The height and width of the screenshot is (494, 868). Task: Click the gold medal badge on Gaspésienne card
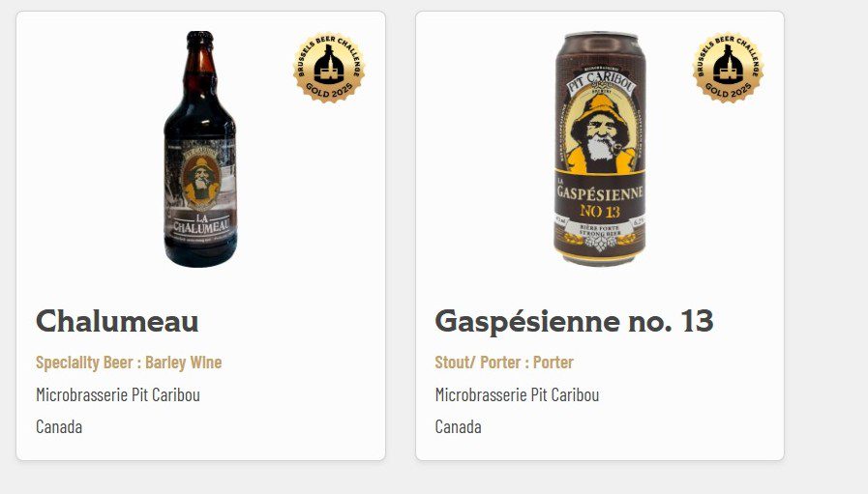click(728, 68)
